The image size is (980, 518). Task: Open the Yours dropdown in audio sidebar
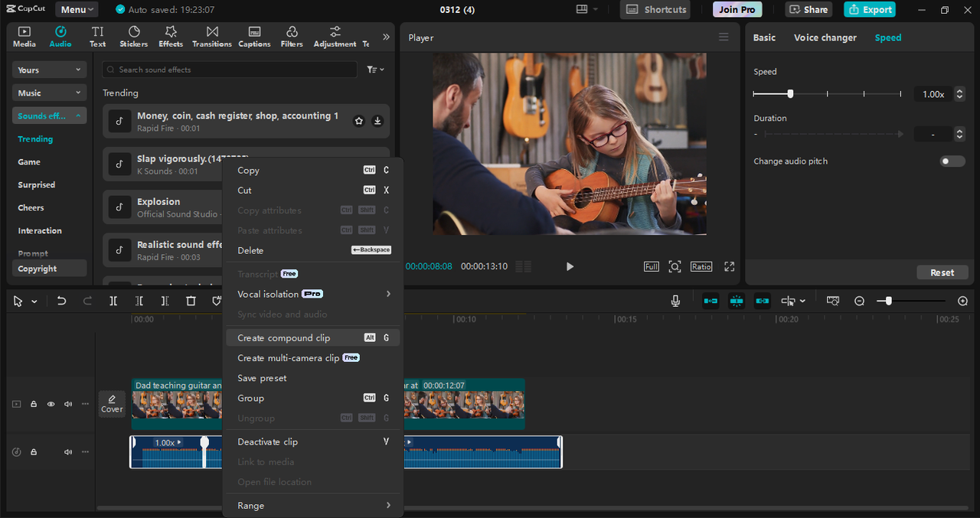point(49,70)
